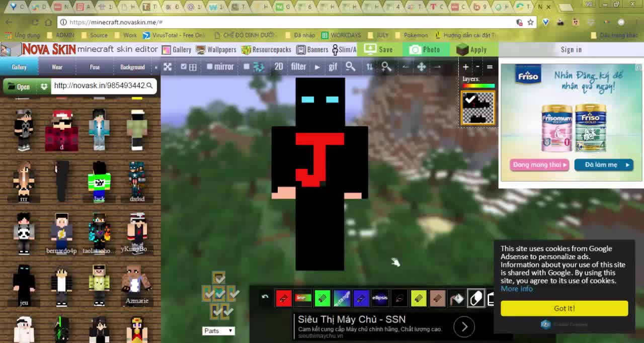Click the Sign in link

pyautogui.click(x=571, y=49)
